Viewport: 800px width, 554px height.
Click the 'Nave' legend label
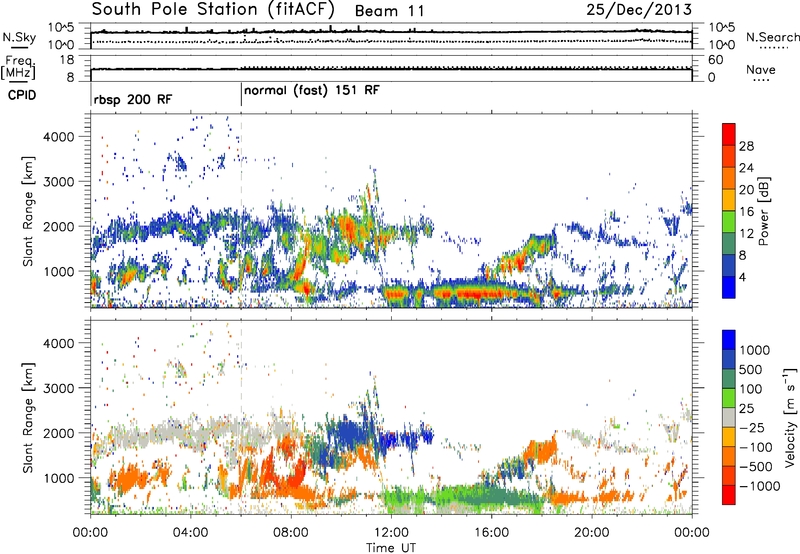coord(761,69)
